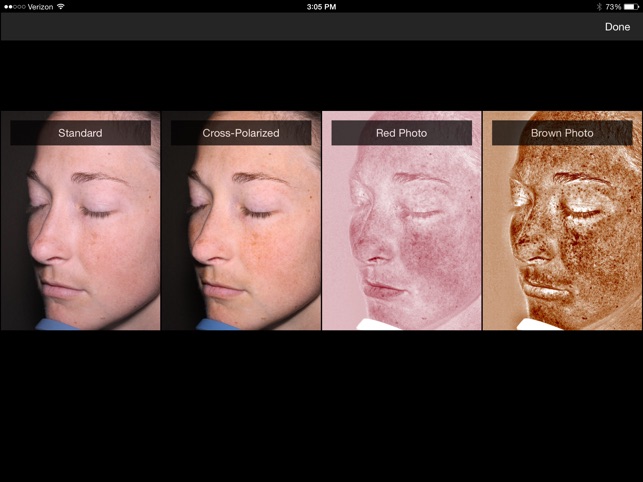The image size is (643, 482).
Task: Choose the Brown Photo label banner
Action: pyautogui.click(x=562, y=132)
